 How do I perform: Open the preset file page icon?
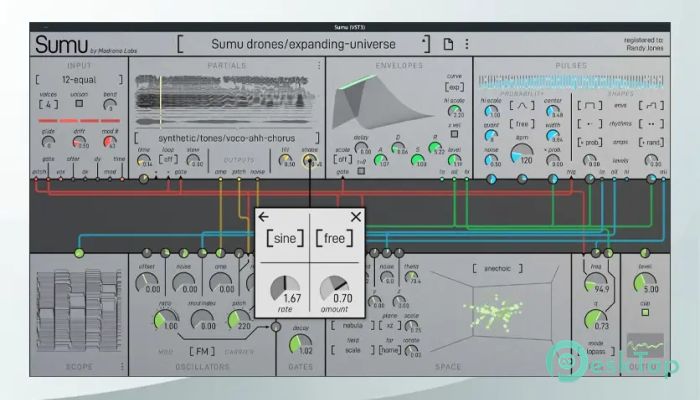(x=449, y=44)
